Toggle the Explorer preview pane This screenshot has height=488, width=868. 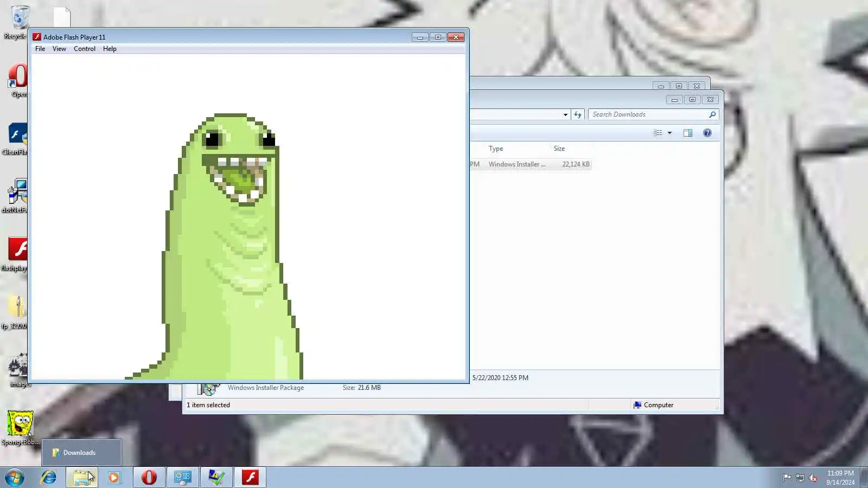(x=688, y=133)
